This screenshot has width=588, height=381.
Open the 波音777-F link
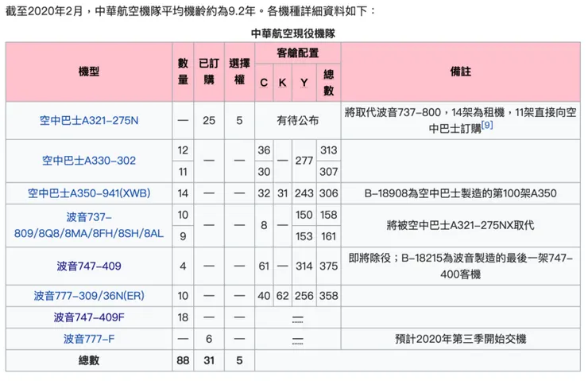click(89, 339)
